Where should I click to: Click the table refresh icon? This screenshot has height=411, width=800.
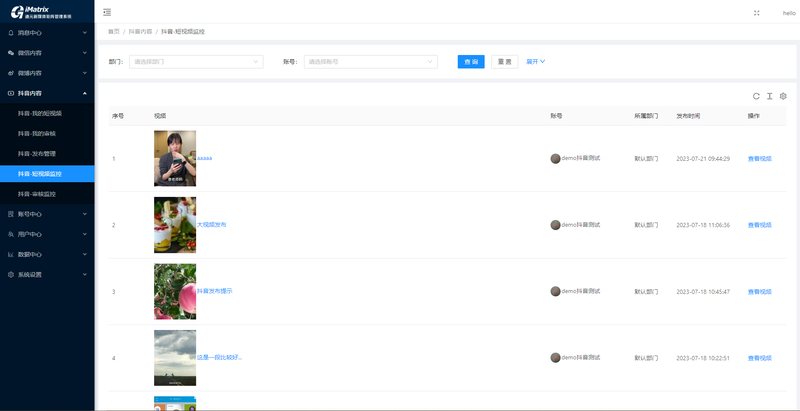pos(756,96)
